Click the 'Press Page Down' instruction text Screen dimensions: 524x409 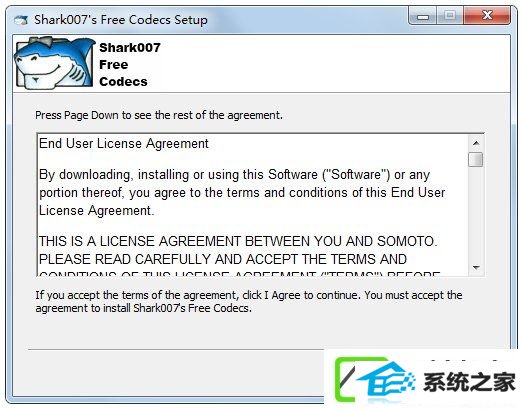point(159,115)
